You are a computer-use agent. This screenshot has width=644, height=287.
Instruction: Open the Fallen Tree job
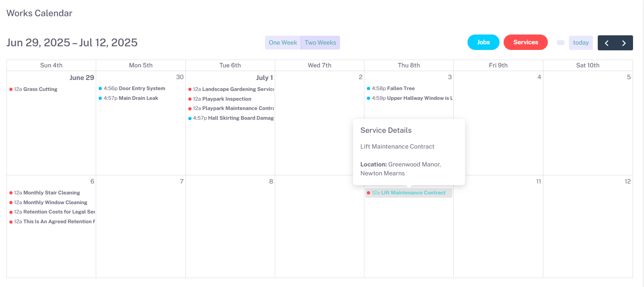coord(401,88)
